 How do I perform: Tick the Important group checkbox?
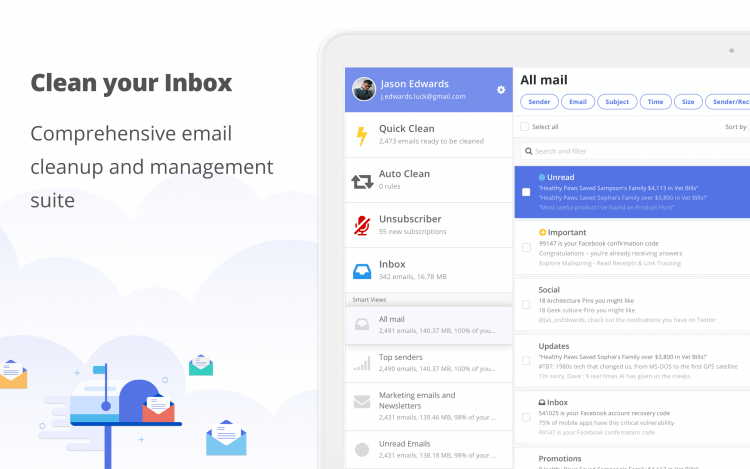[526, 248]
